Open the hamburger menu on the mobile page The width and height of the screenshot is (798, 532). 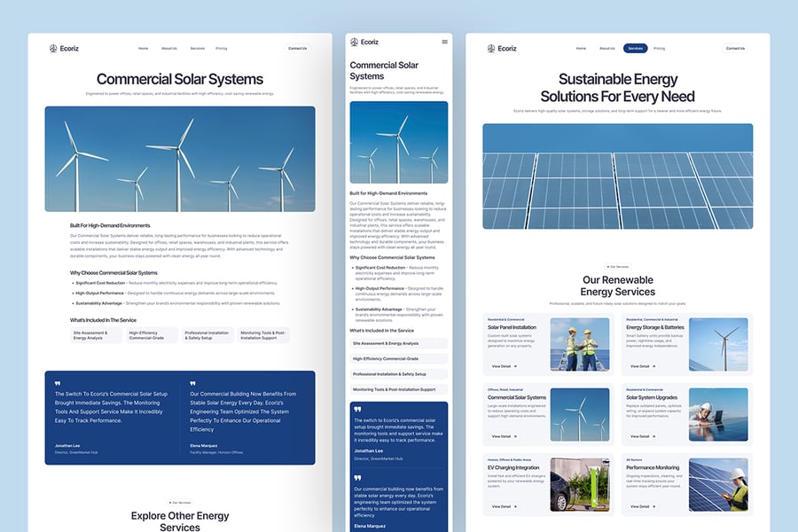point(444,42)
